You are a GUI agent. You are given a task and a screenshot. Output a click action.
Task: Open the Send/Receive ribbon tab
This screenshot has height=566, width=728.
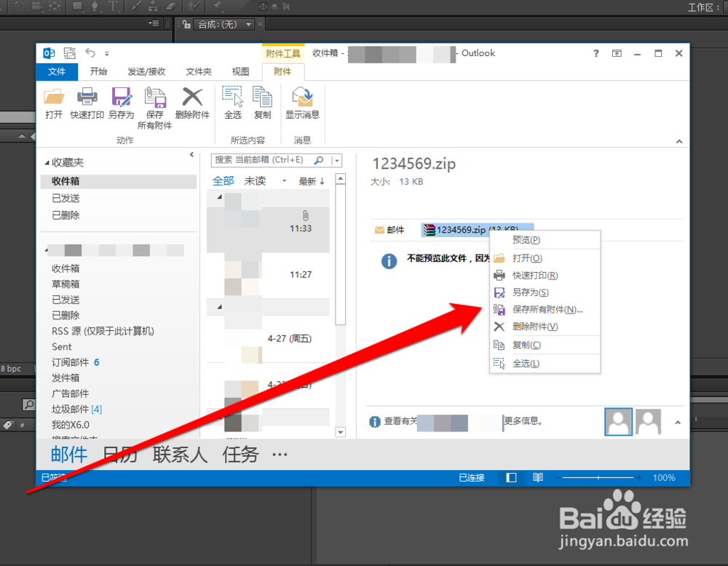pyautogui.click(x=147, y=71)
